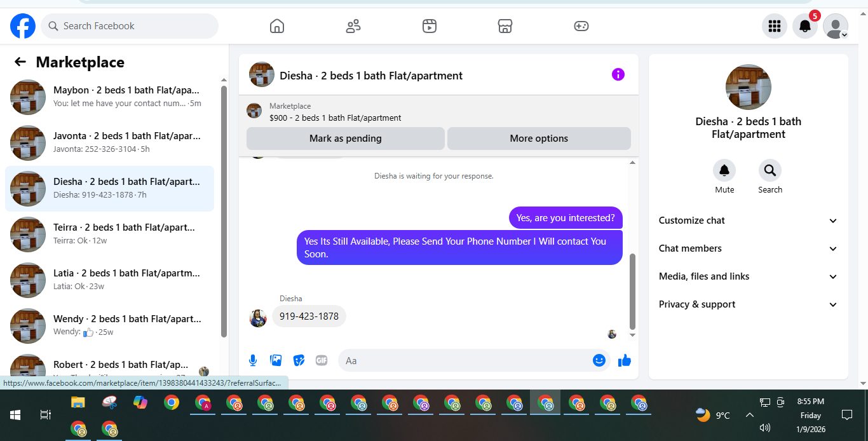
Task: Open conversation information purple icon
Action: click(x=618, y=74)
